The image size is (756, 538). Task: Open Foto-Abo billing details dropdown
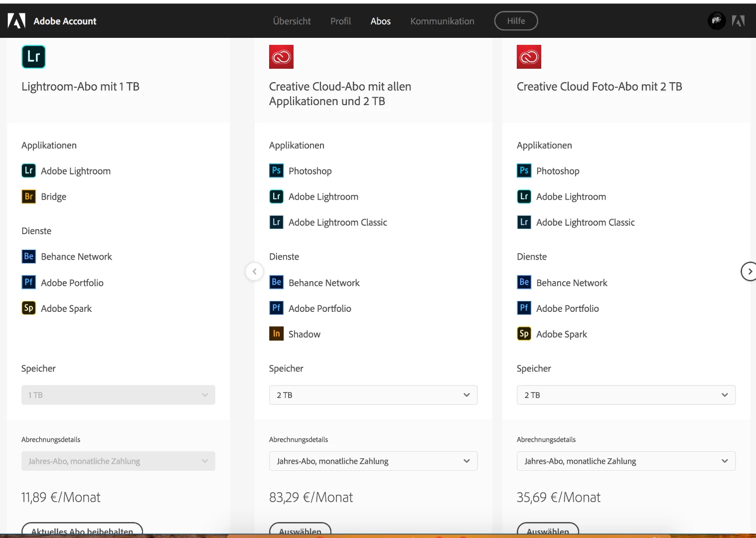626,461
